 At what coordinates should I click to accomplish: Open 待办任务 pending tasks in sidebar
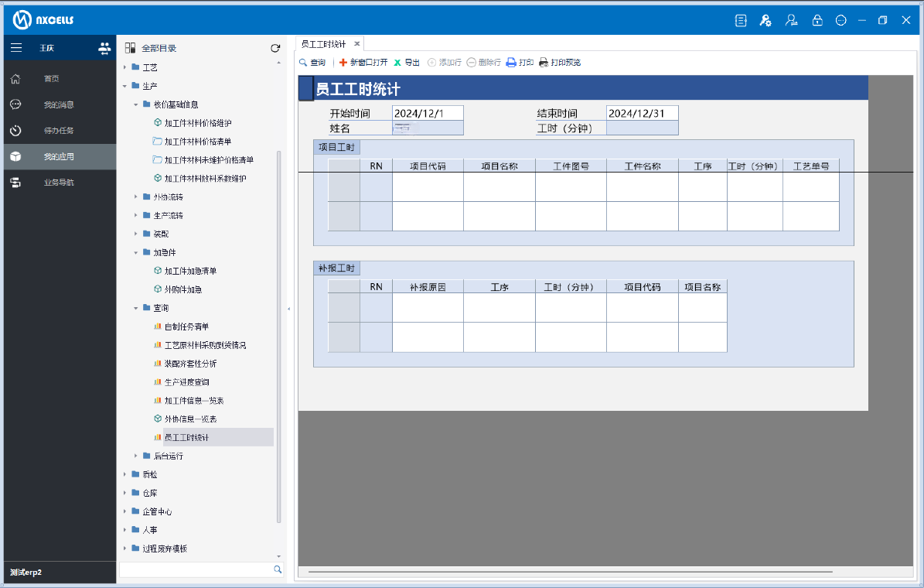(59, 131)
